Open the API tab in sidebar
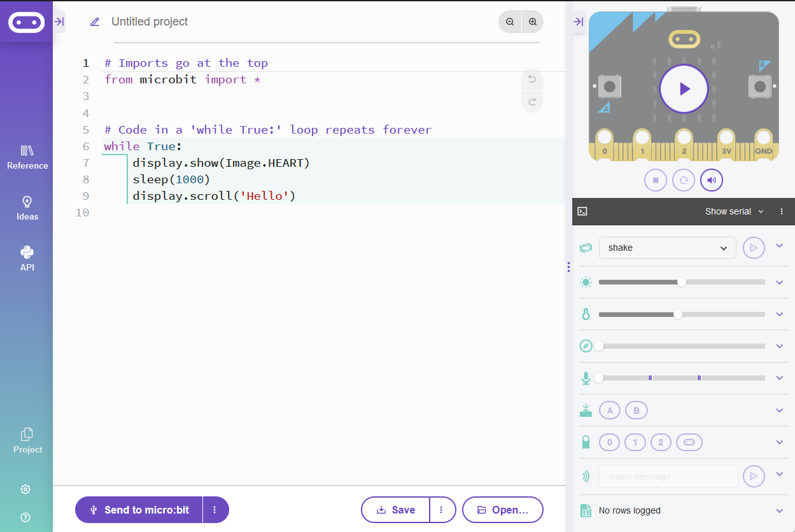Viewport: 795px width, 532px height. tap(27, 258)
